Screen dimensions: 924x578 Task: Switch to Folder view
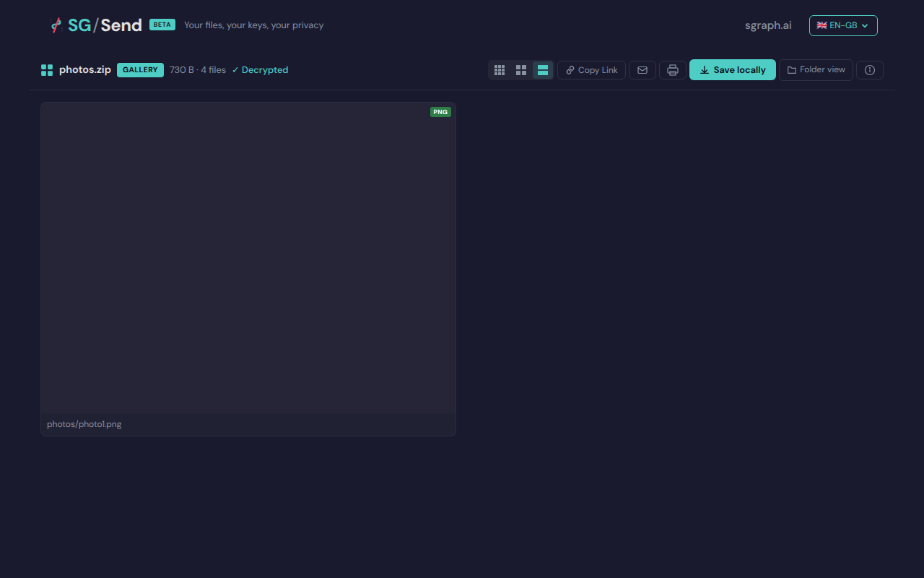point(816,70)
